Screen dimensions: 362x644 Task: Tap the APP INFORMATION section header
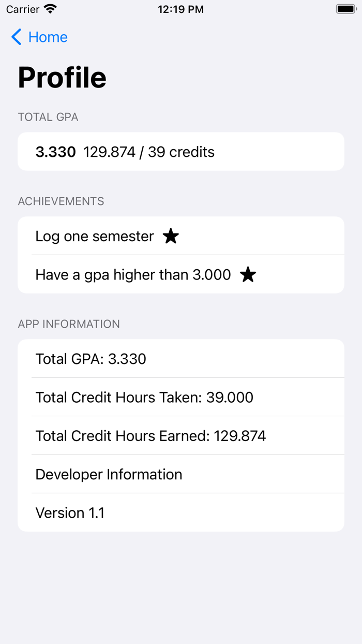[69, 324]
